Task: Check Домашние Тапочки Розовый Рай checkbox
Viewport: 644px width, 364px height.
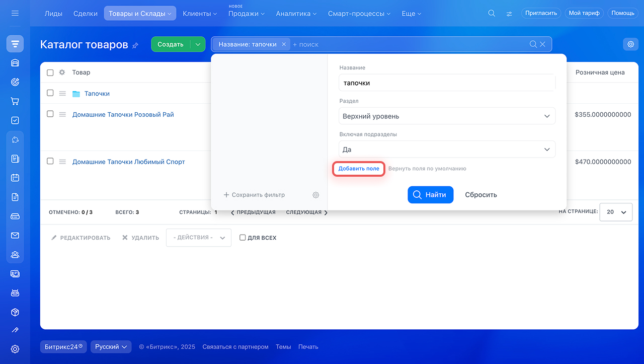Action: [50, 114]
